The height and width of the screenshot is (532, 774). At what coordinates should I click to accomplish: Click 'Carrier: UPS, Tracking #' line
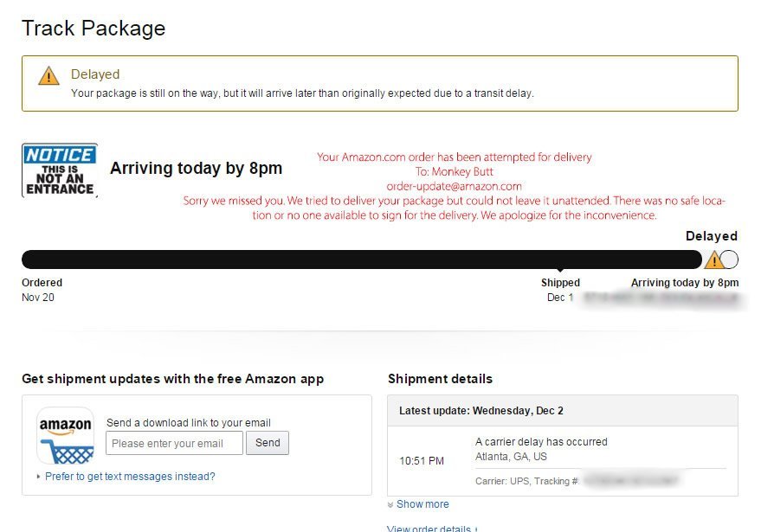pyautogui.click(x=526, y=481)
